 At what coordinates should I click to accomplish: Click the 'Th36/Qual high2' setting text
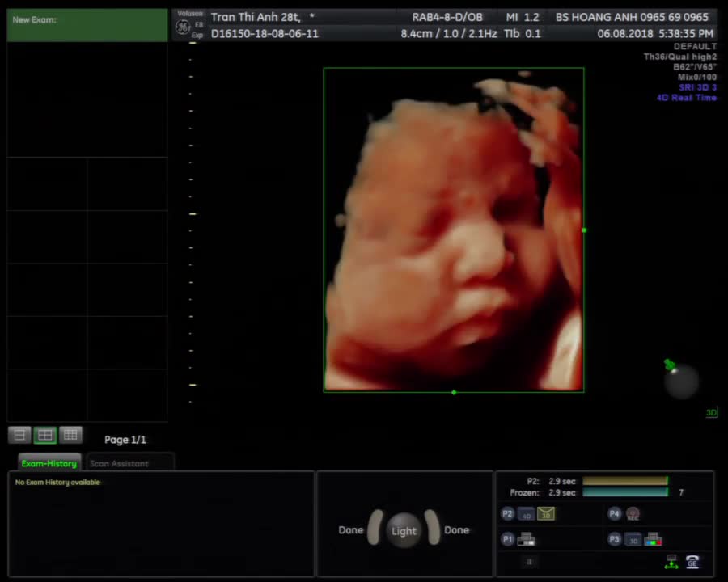click(680, 57)
